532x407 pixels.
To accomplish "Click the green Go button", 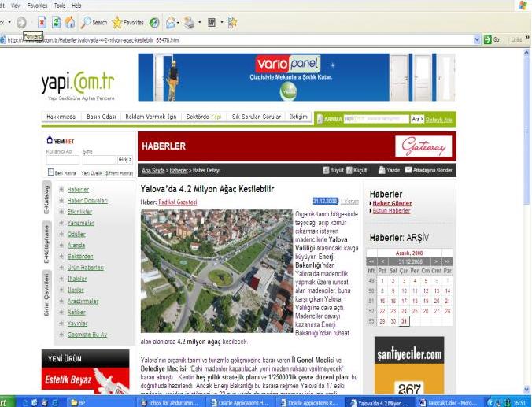I will coord(492,39).
